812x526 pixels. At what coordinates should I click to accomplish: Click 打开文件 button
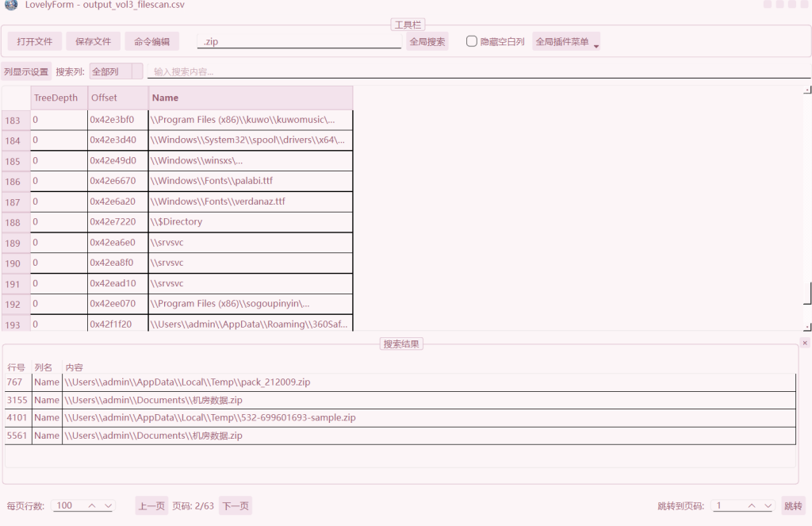click(35, 41)
